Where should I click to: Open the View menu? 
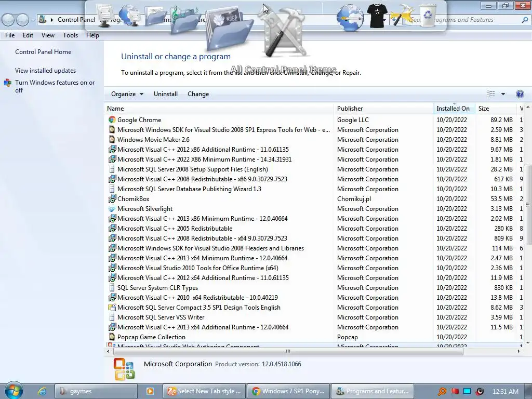pyautogui.click(x=48, y=35)
